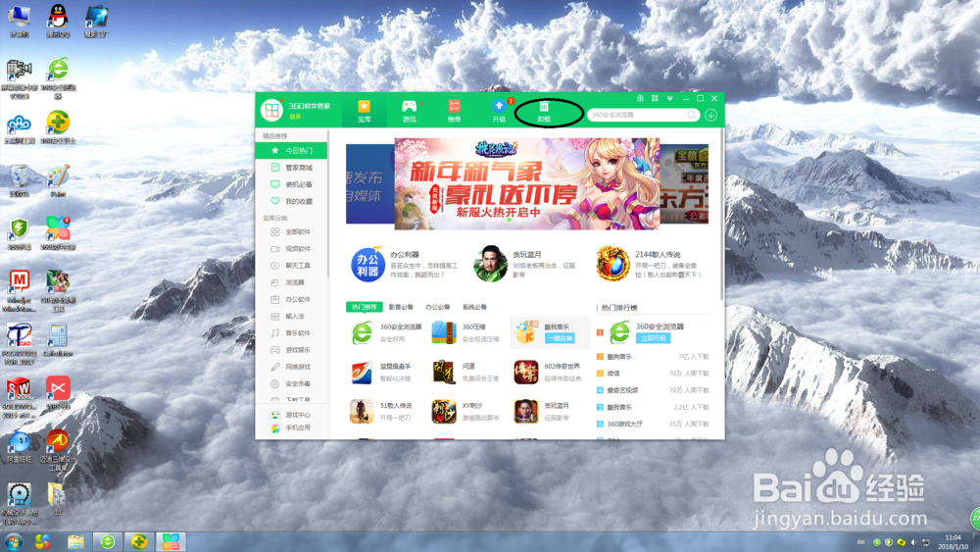This screenshot has height=552, width=980.
Task: Open the file explorer taskbar icon
Action: [75, 541]
